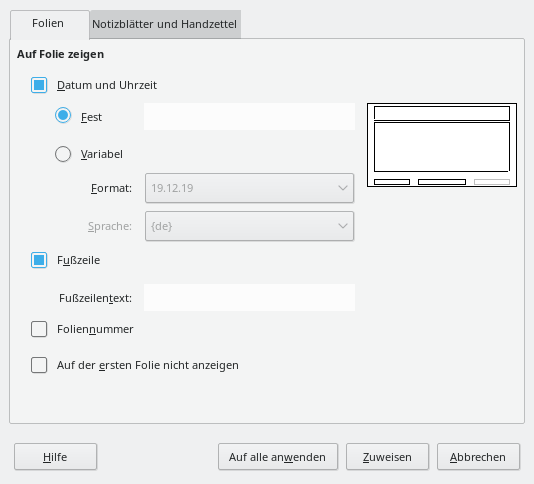Click the Hilfe button
The image size is (534, 484).
(56, 457)
